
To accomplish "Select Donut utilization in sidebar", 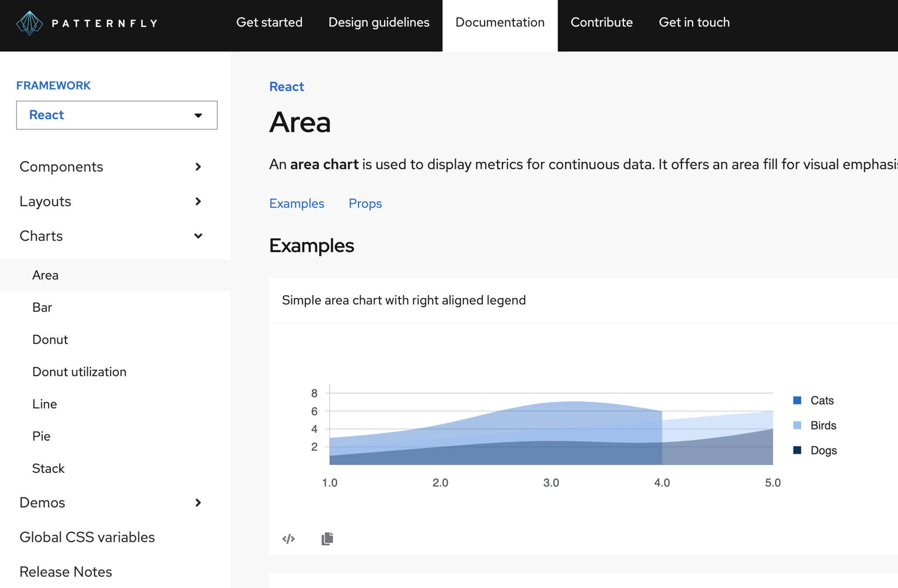I will 79,372.
